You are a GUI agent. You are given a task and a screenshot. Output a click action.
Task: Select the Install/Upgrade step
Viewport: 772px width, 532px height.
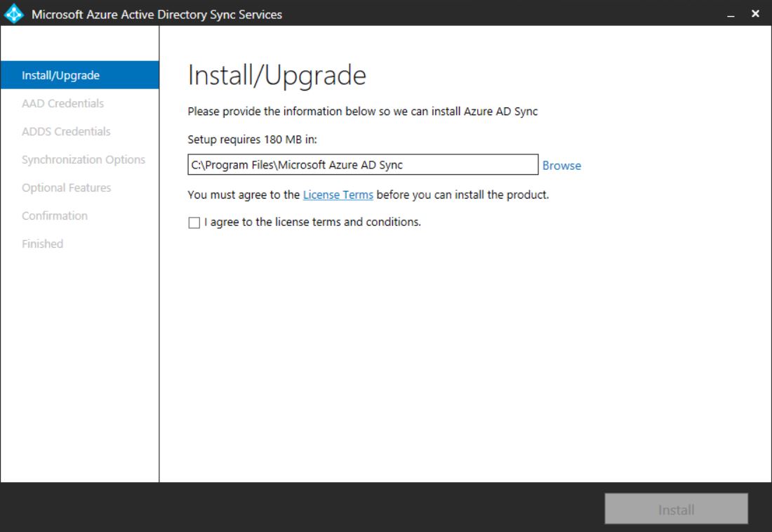pyautogui.click(x=80, y=75)
